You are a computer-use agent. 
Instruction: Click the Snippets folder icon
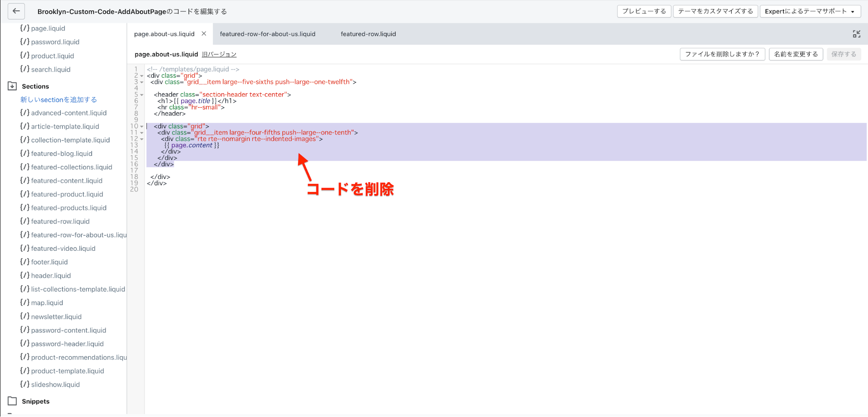[x=12, y=401]
